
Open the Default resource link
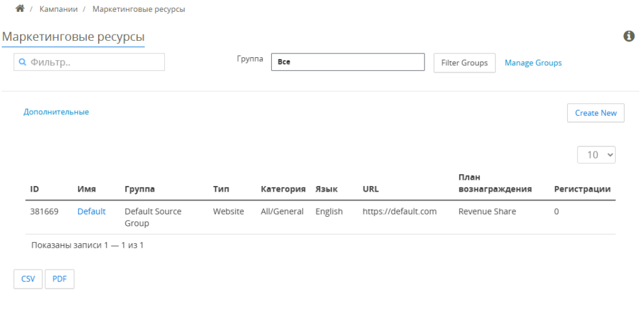pyautogui.click(x=92, y=211)
